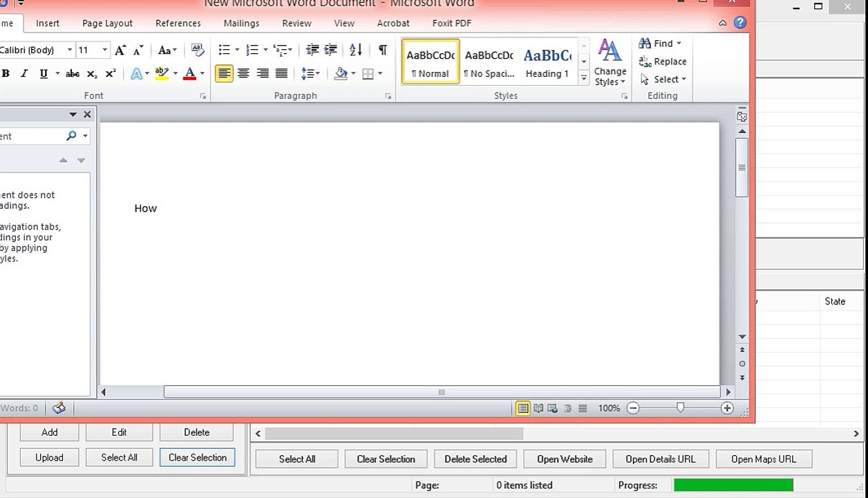Image resolution: width=868 pixels, height=498 pixels.
Task: Open highlight color dropdown arrow
Action: 175,73
